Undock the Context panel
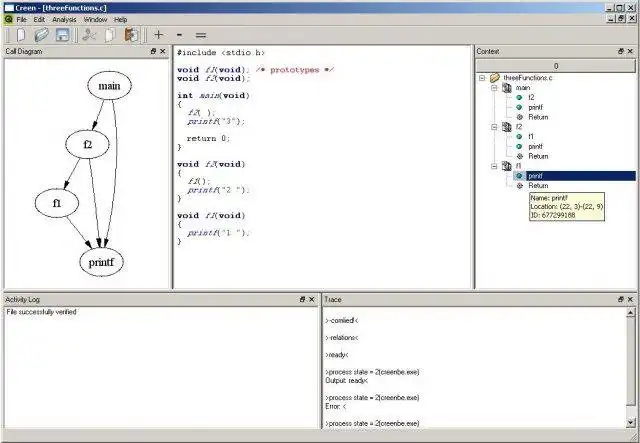Viewport: 640px width, 443px height. coord(620,51)
